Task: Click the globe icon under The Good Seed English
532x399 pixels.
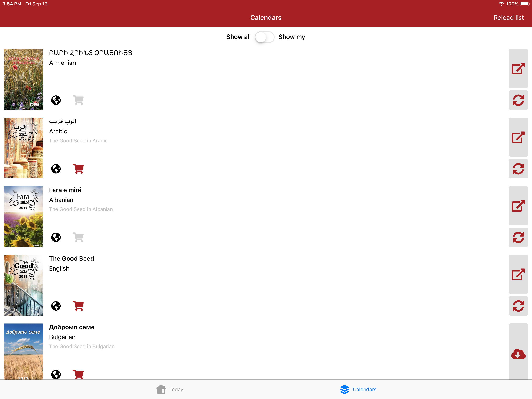Action: pyautogui.click(x=56, y=306)
